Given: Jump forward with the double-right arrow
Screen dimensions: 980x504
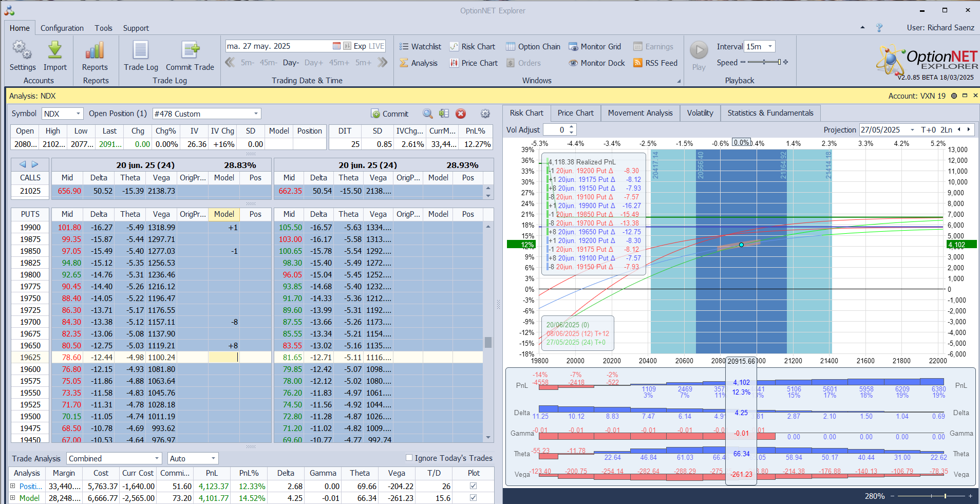Looking at the screenshot, I should [383, 63].
